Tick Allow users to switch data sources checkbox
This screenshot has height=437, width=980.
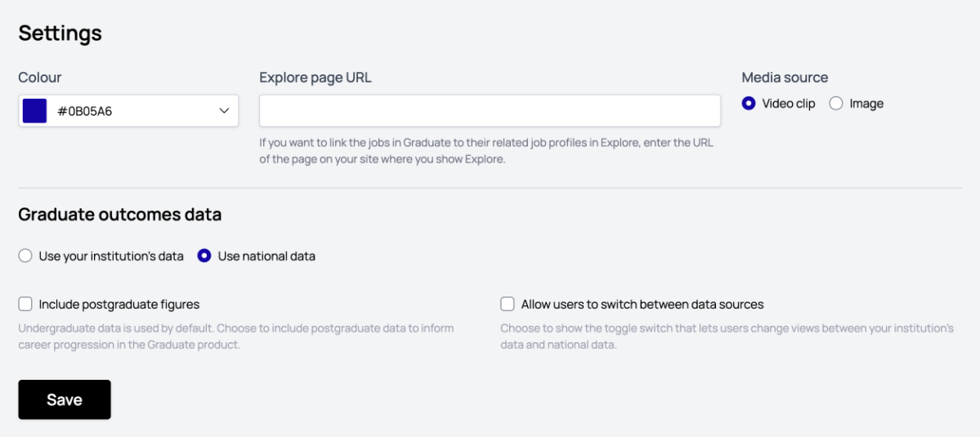(508, 305)
